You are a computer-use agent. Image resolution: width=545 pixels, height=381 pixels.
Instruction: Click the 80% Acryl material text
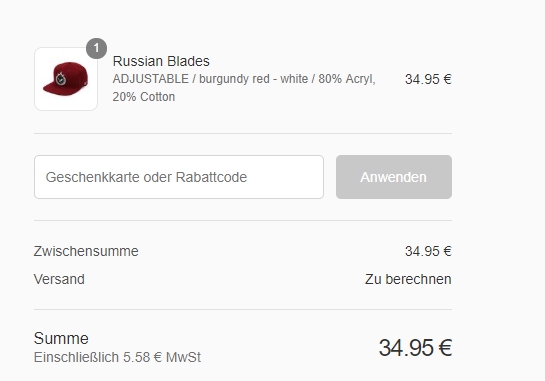click(347, 79)
